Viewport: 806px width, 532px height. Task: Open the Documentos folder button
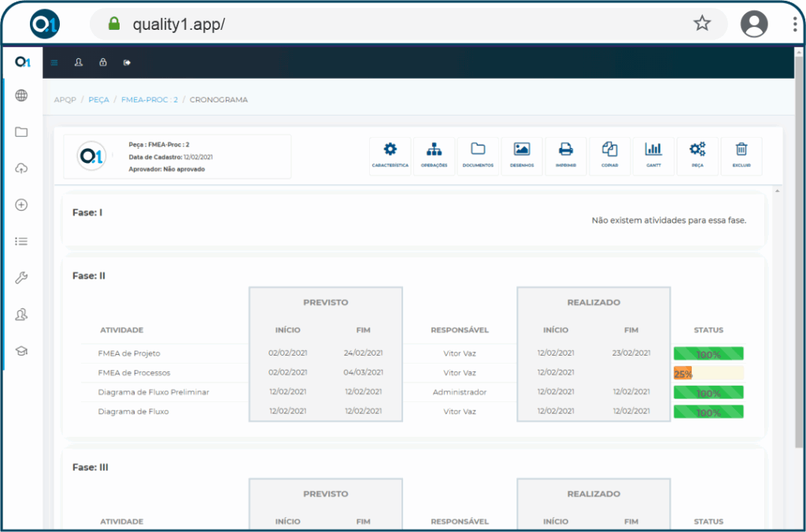coord(478,157)
